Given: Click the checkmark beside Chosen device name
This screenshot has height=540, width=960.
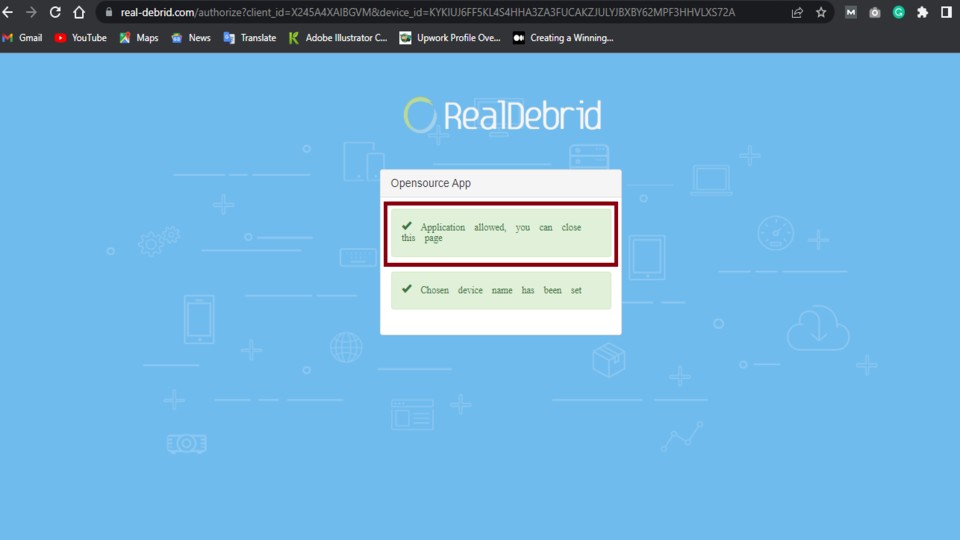Looking at the screenshot, I should 407,289.
